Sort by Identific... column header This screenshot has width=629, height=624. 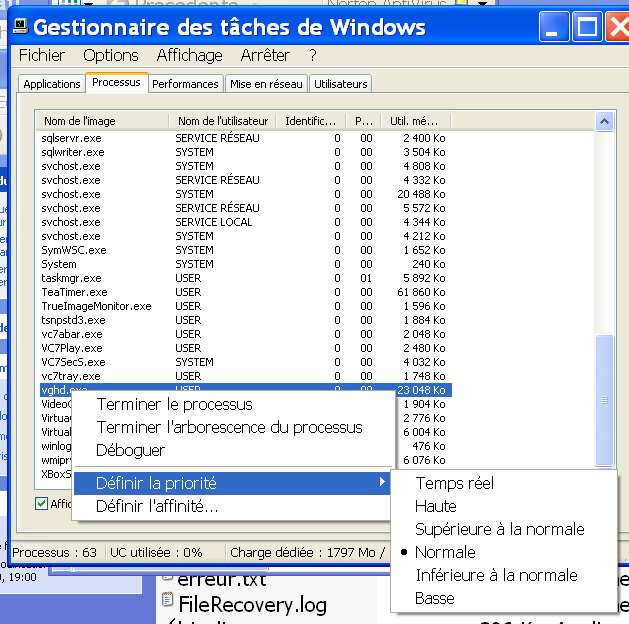point(311,121)
